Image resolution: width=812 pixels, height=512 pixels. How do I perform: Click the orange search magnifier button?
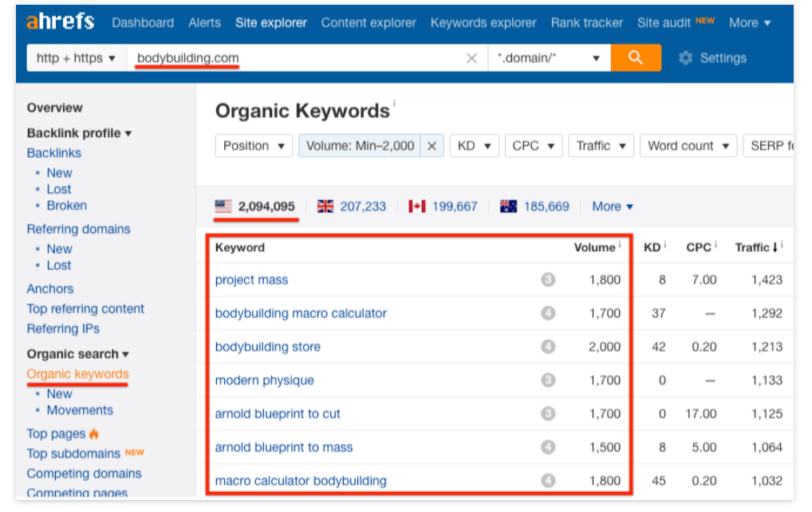(x=635, y=58)
